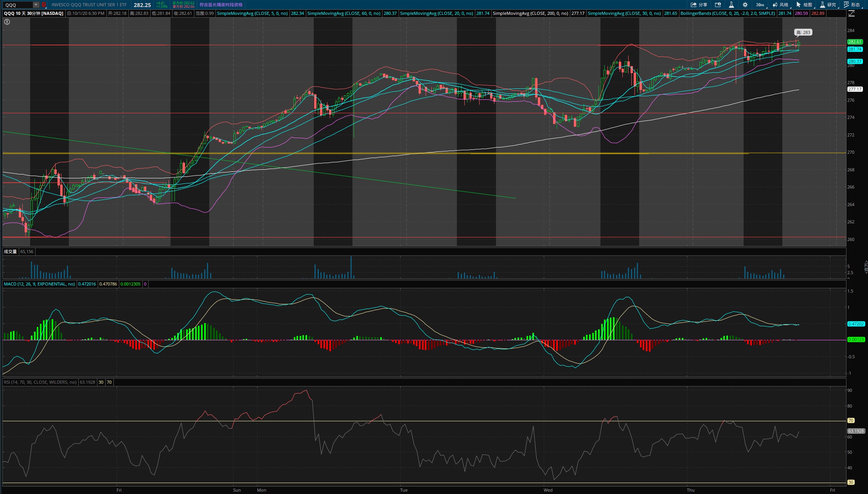Select the SimpleMovingAvg (CLOSE, 60, 0, no) study label
The height and width of the screenshot is (494, 868).
pyautogui.click(x=343, y=13)
